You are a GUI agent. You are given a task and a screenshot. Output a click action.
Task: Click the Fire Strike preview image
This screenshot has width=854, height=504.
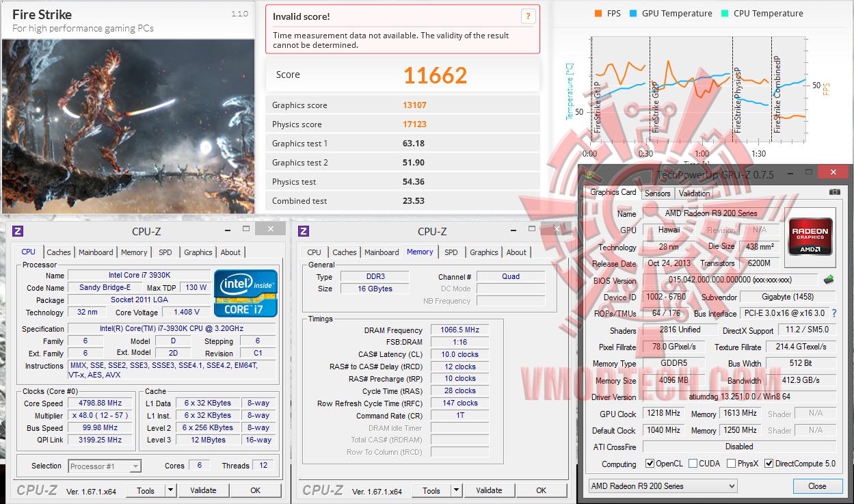128,127
